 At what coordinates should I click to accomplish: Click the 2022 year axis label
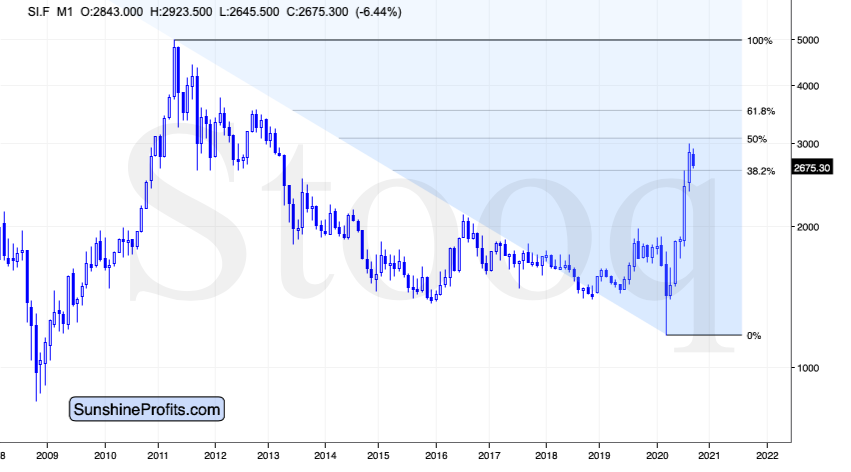[767, 456]
